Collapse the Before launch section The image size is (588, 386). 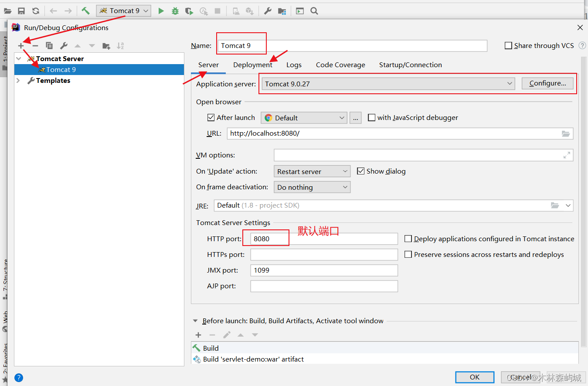195,321
